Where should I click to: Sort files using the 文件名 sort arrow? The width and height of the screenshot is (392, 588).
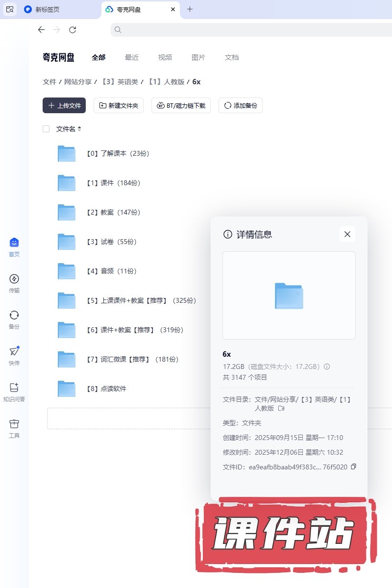79,129
